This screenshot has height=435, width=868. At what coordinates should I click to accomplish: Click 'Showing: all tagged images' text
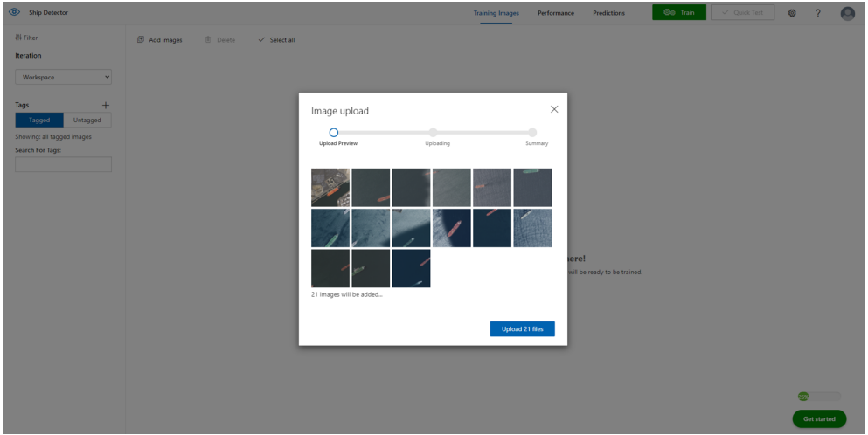pos(53,136)
